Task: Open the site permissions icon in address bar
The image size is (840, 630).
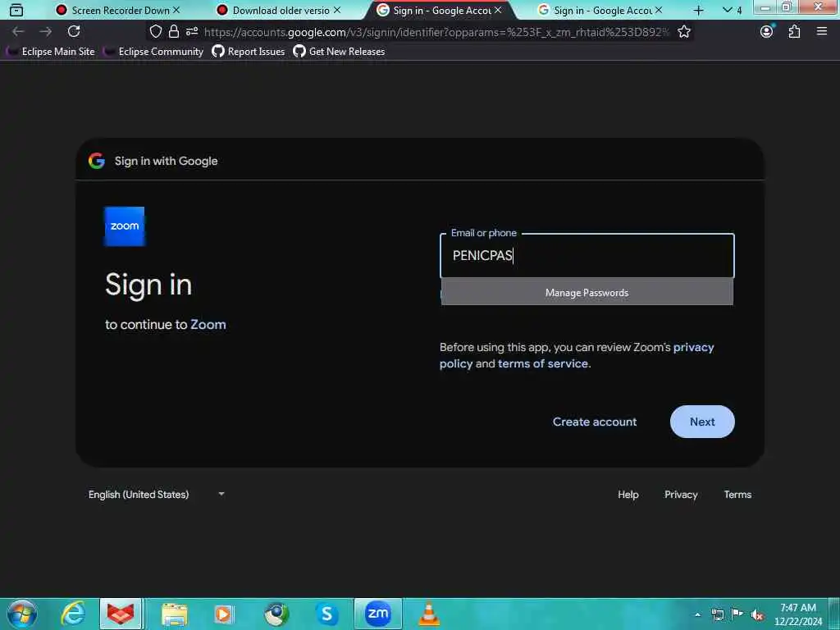Action: coord(192,32)
